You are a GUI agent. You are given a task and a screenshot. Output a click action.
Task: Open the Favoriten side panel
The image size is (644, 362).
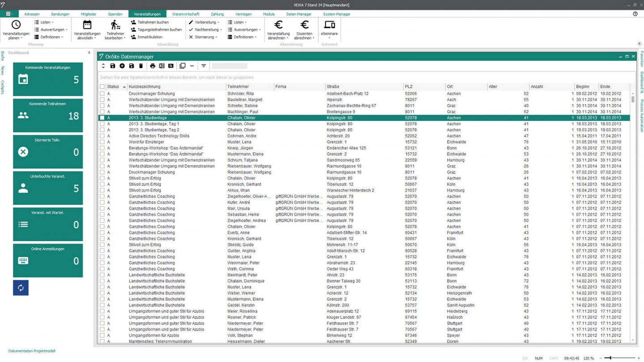click(x=641, y=59)
